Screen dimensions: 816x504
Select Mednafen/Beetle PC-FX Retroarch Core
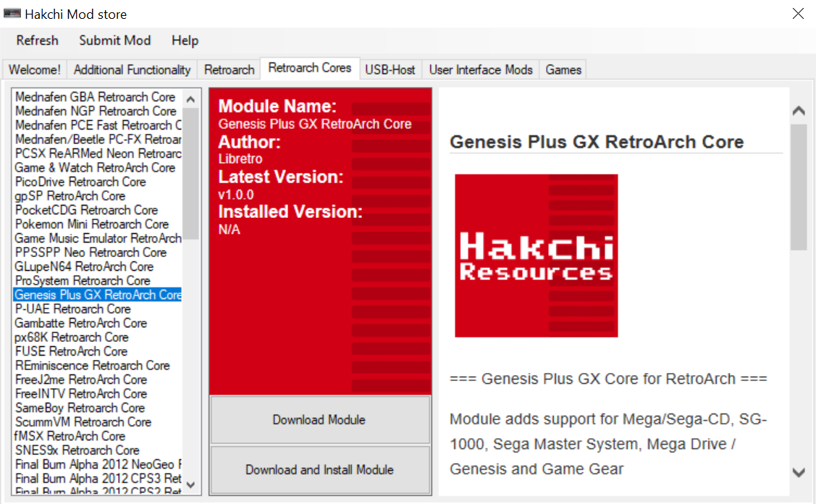[x=97, y=140]
